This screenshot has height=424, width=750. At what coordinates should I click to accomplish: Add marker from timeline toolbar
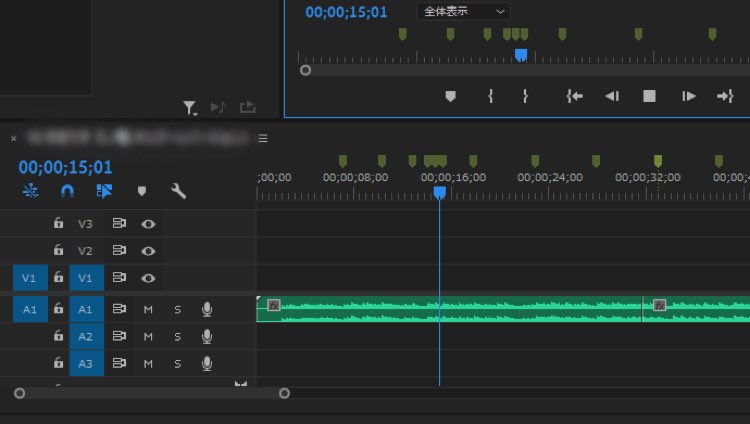pyautogui.click(x=142, y=191)
